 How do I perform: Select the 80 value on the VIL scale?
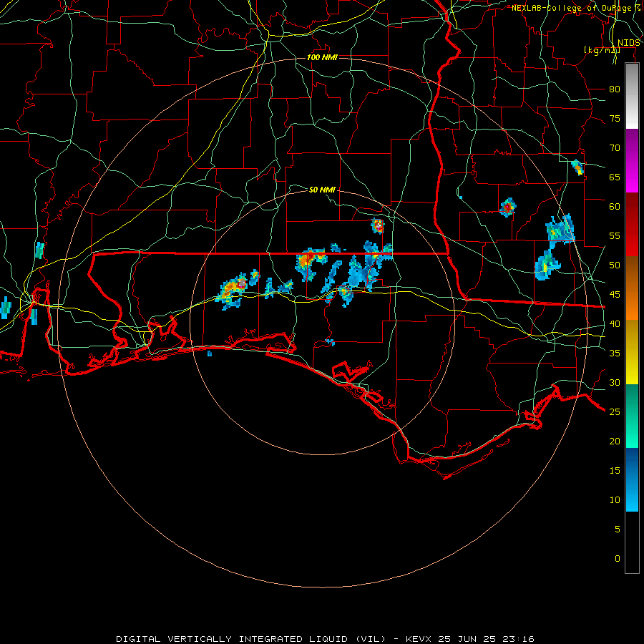point(615,89)
